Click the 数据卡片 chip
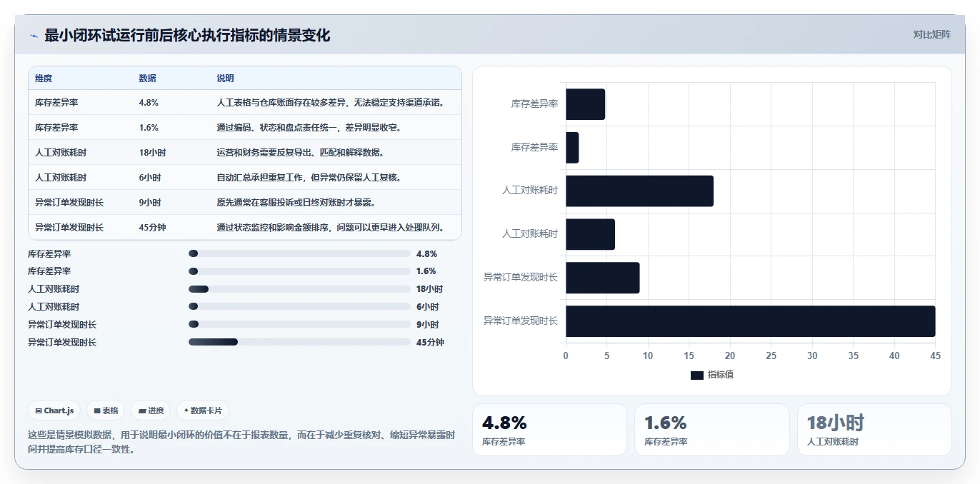This screenshot has height=484, width=980. 203,410
